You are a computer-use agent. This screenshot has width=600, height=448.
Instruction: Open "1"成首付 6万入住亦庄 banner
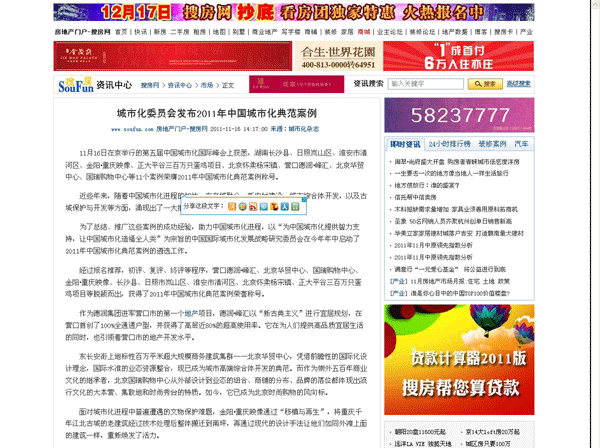coord(458,56)
